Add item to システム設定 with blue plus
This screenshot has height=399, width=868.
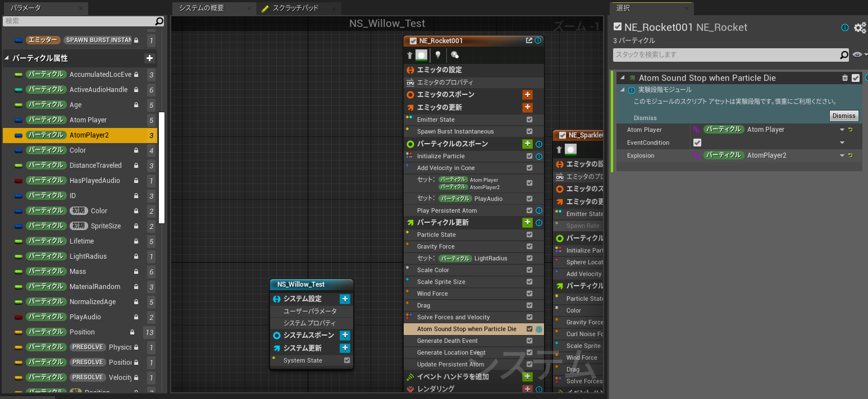tap(345, 299)
